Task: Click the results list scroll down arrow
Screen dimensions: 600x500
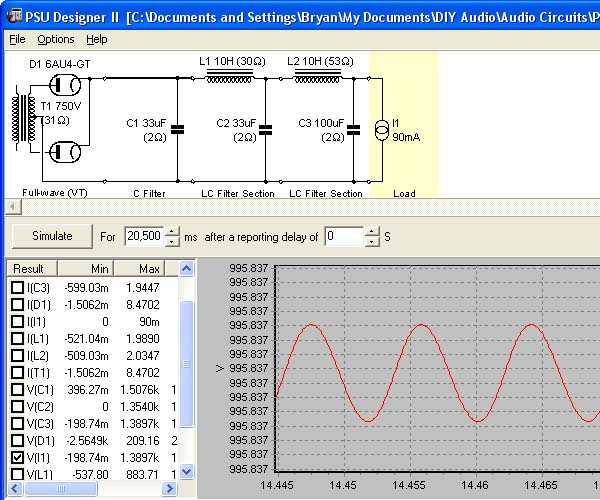Action: [x=186, y=471]
